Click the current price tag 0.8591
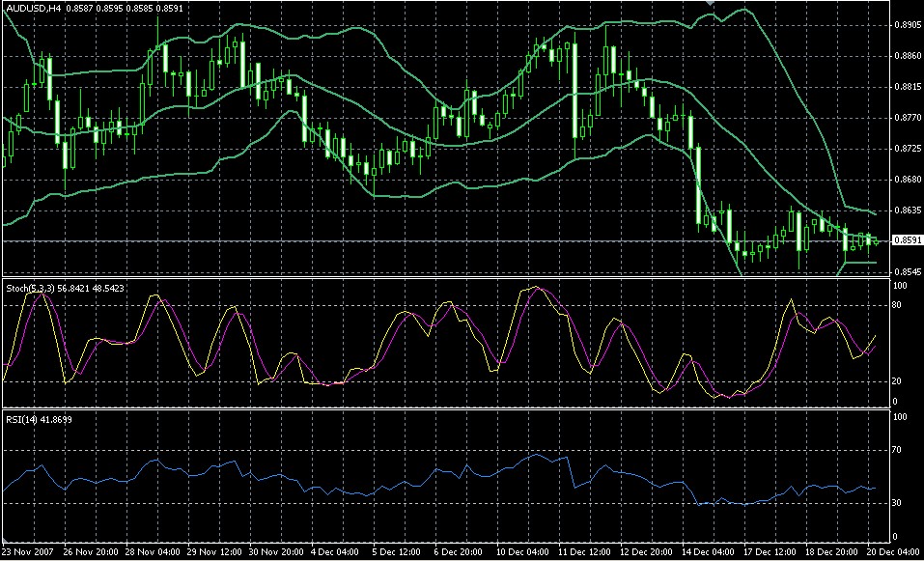Image resolution: width=924 pixels, height=561 pixels. point(907,240)
